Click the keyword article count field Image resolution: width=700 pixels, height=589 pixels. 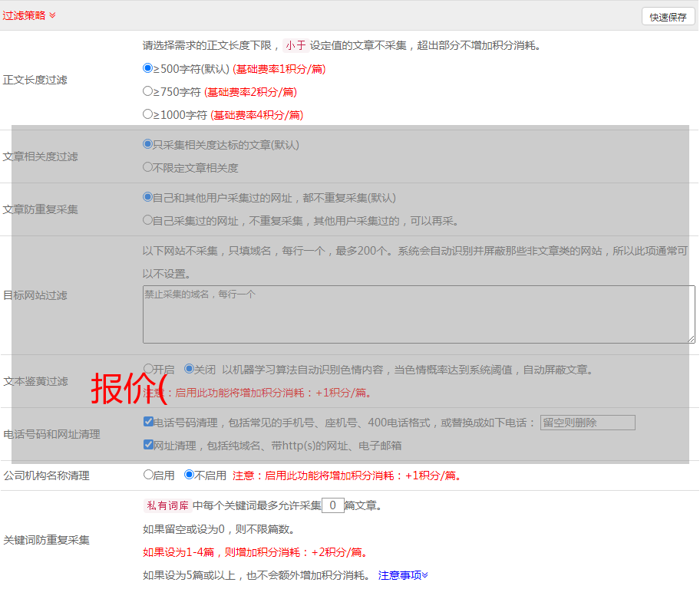[x=332, y=505]
